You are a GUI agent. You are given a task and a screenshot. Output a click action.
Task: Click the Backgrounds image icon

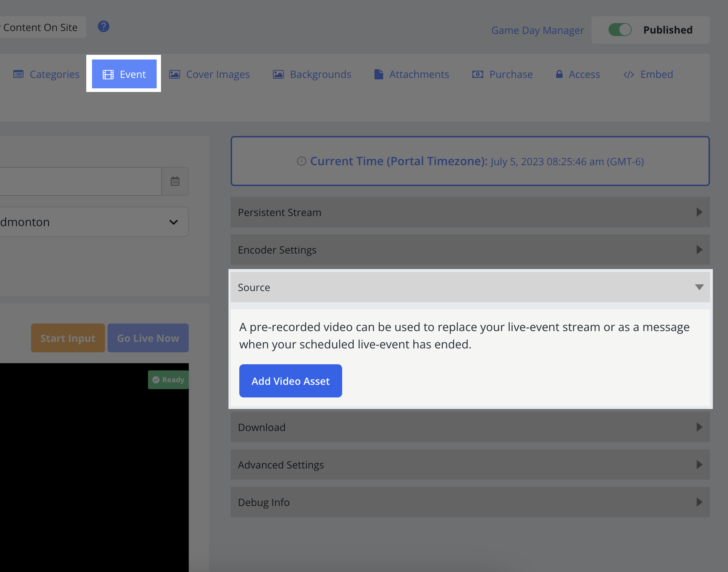pyautogui.click(x=278, y=74)
